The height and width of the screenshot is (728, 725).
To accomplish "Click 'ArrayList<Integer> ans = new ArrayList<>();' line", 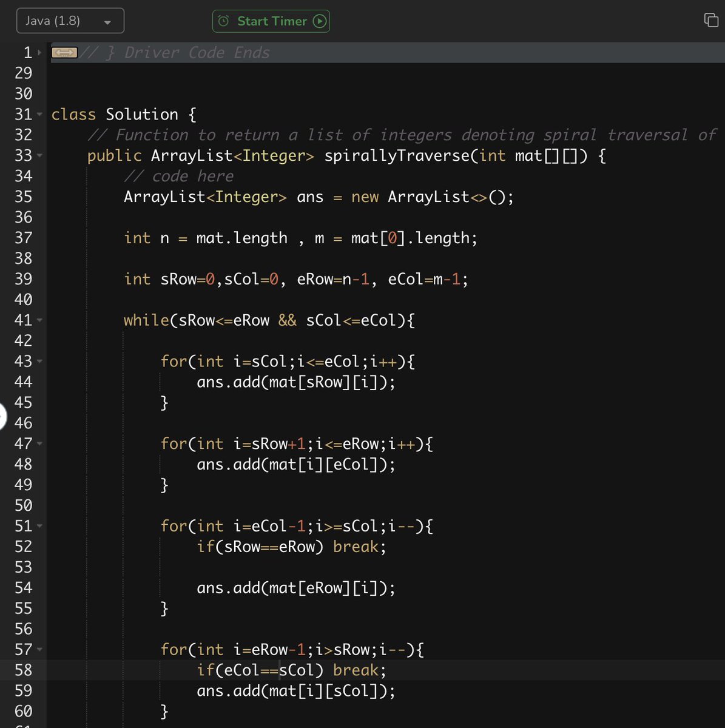I will (319, 197).
